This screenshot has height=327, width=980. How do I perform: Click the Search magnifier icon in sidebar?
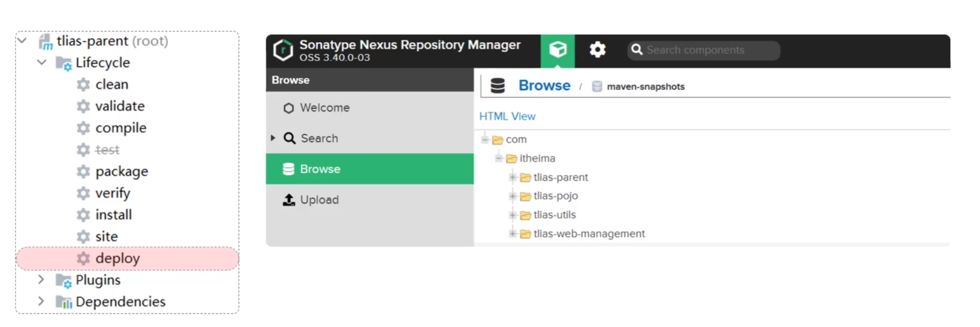(290, 138)
